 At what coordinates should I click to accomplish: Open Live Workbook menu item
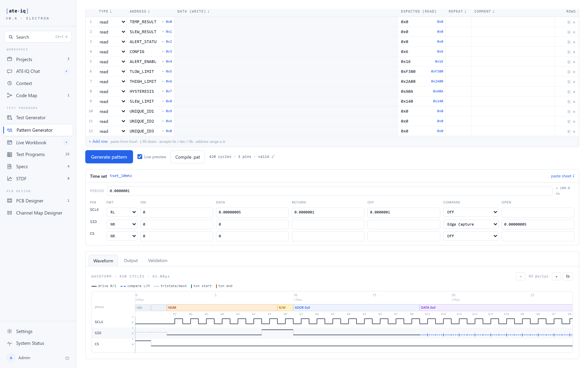[38, 142]
